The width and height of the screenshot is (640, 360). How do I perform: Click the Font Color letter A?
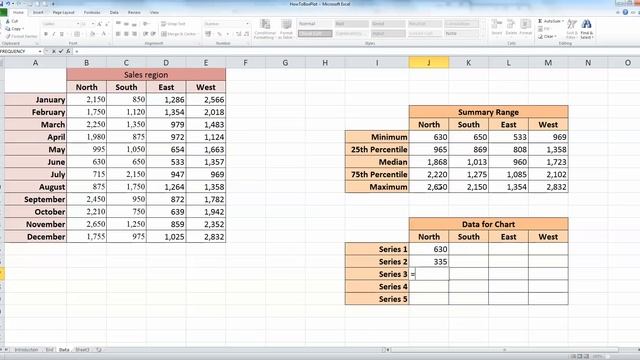click(x=104, y=34)
